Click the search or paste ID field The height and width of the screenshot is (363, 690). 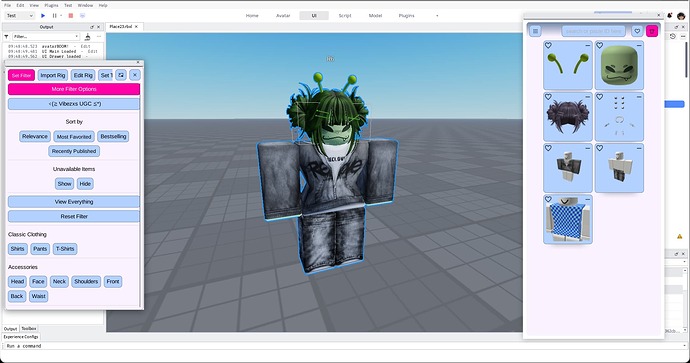point(593,31)
